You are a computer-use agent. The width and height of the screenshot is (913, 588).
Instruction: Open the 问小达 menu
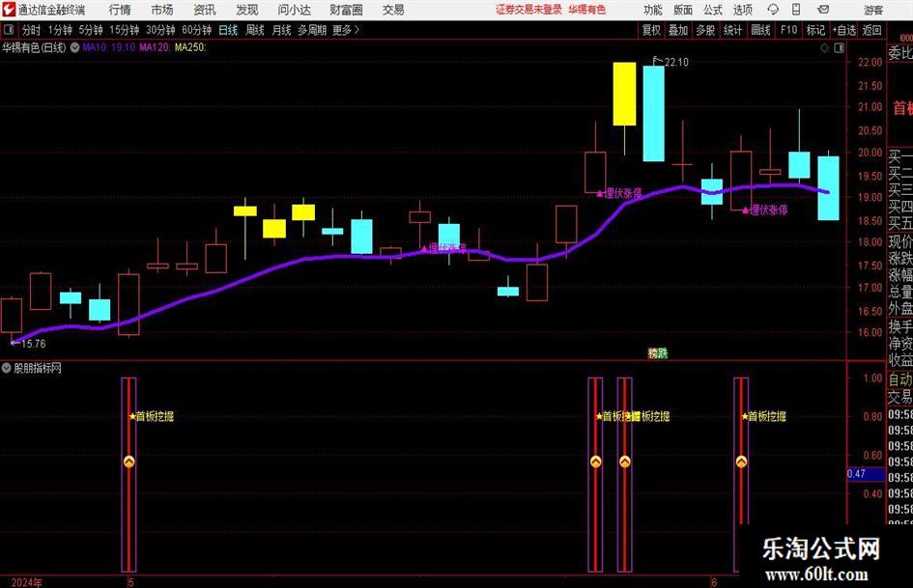[294, 10]
